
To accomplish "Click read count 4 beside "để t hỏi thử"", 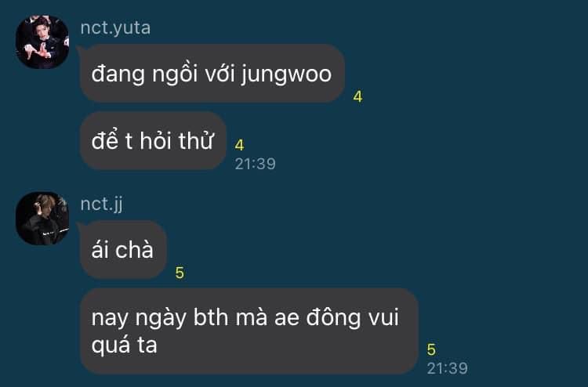I will 240,145.
